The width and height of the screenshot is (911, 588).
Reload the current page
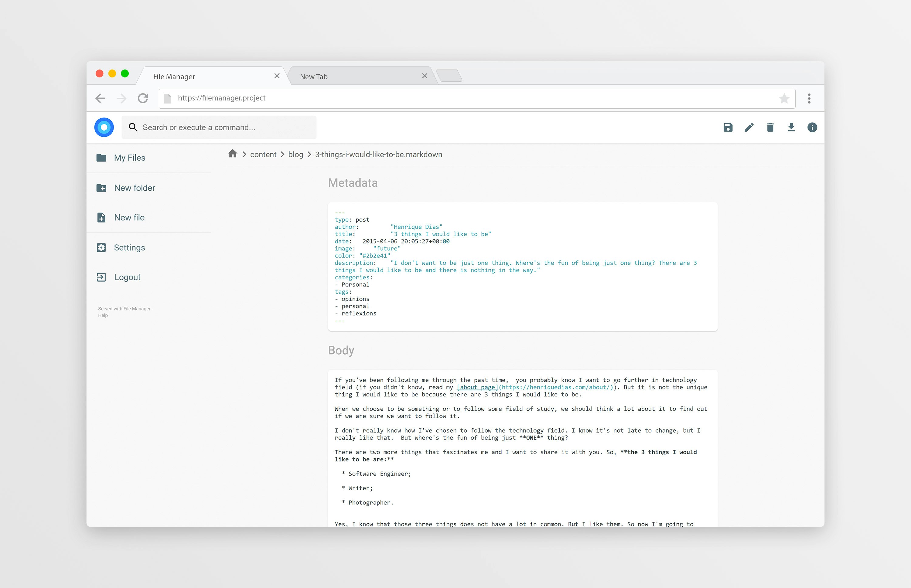tap(143, 98)
